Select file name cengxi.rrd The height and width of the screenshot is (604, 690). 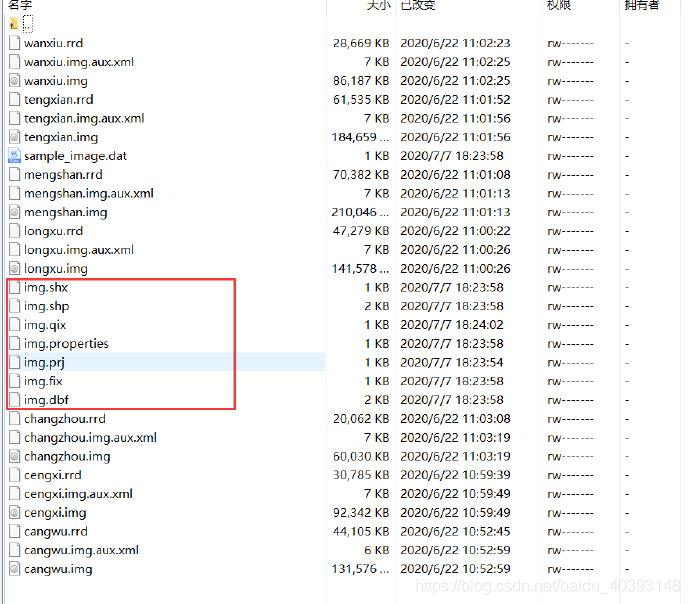point(53,476)
